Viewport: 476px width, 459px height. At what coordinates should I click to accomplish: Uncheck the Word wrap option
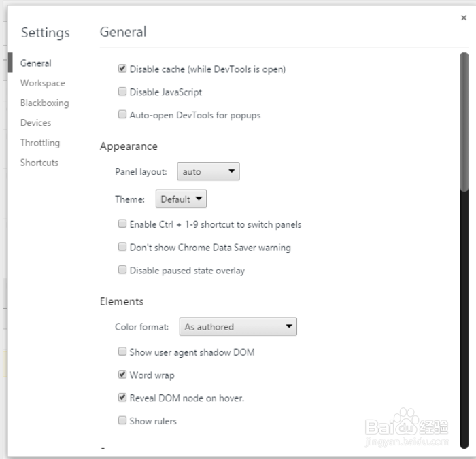[122, 375]
